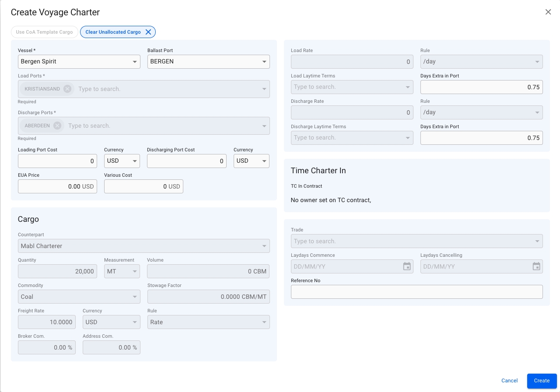The width and height of the screenshot is (560, 392).
Task: Expand the Vessel dropdown showing Bergen Spirit
Action: (135, 62)
